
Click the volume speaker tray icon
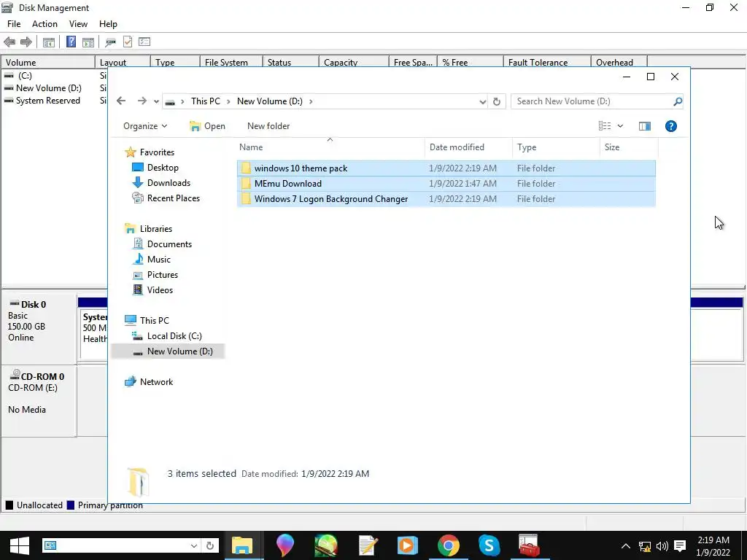(662, 546)
